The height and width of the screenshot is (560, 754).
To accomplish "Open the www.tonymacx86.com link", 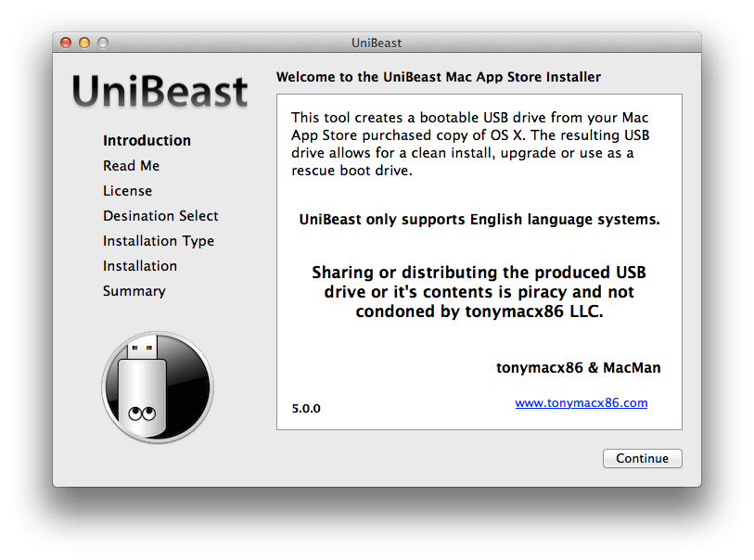I will (581, 402).
